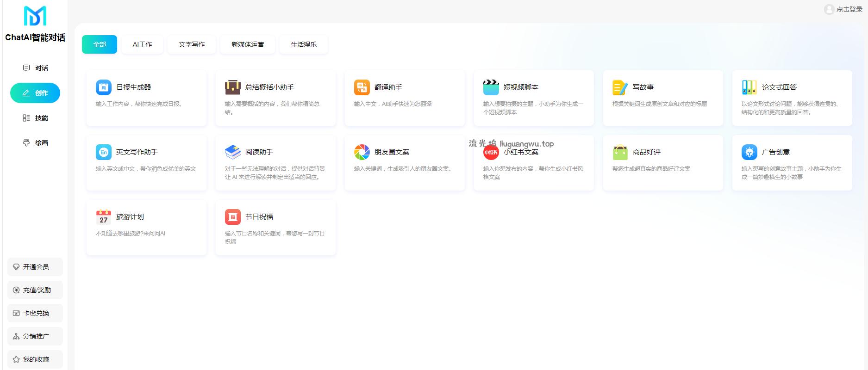
Task: Open the 商品好评 title text
Action: point(647,152)
